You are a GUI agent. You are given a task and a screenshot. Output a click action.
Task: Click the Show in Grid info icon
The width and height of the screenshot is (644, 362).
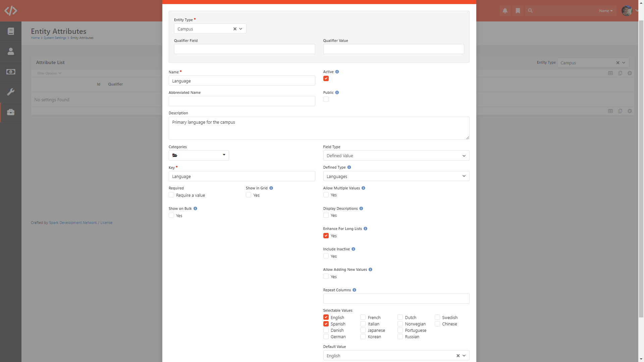[271, 188]
